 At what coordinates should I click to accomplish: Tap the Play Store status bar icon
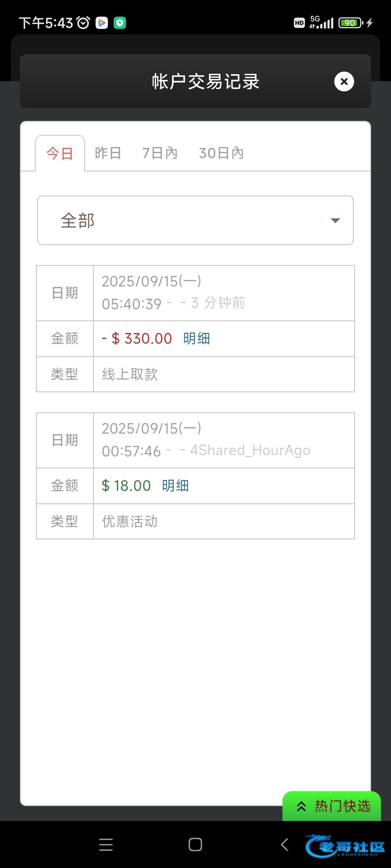pyautogui.click(x=102, y=23)
